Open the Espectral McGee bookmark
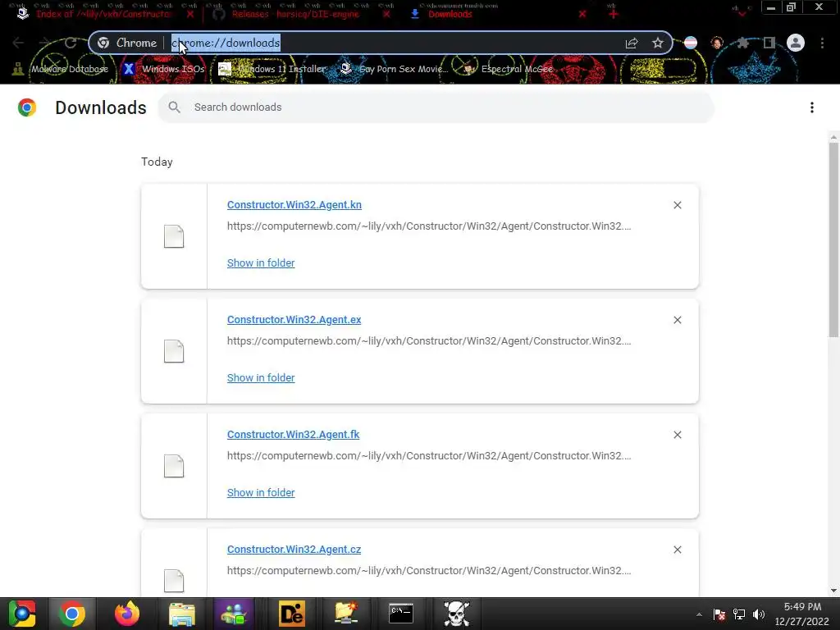Viewport: 840px width, 630px height. pos(508,69)
